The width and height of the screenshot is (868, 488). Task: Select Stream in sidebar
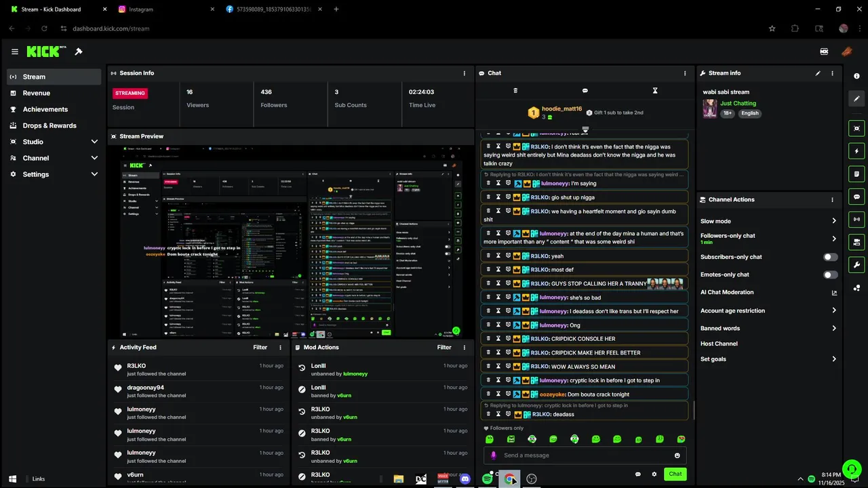tap(54, 77)
